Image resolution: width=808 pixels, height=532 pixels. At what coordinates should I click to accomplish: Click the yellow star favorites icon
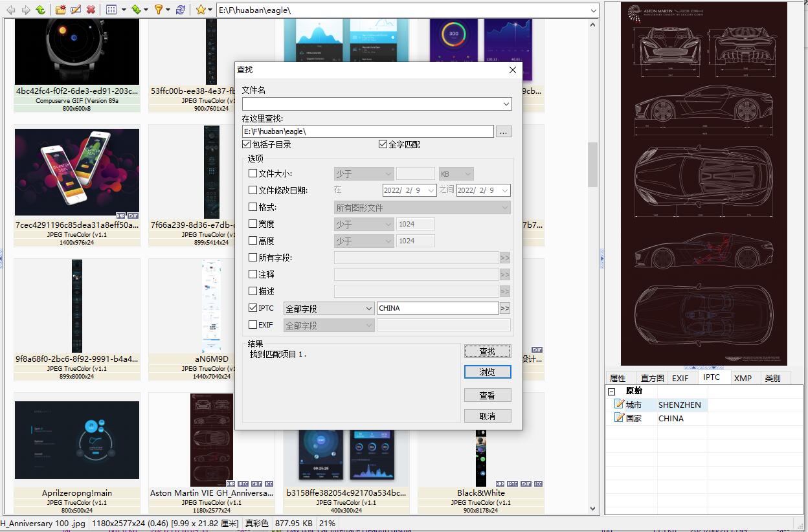tap(201, 10)
